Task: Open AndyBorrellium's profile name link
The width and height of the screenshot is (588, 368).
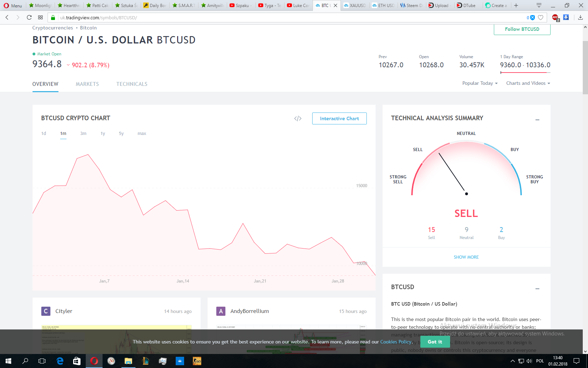Action: click(250, 311)
